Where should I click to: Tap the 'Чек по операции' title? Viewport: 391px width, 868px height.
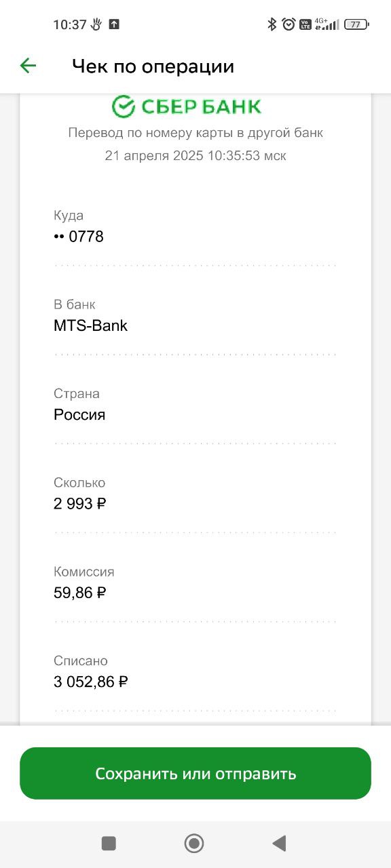coord(153,66)
